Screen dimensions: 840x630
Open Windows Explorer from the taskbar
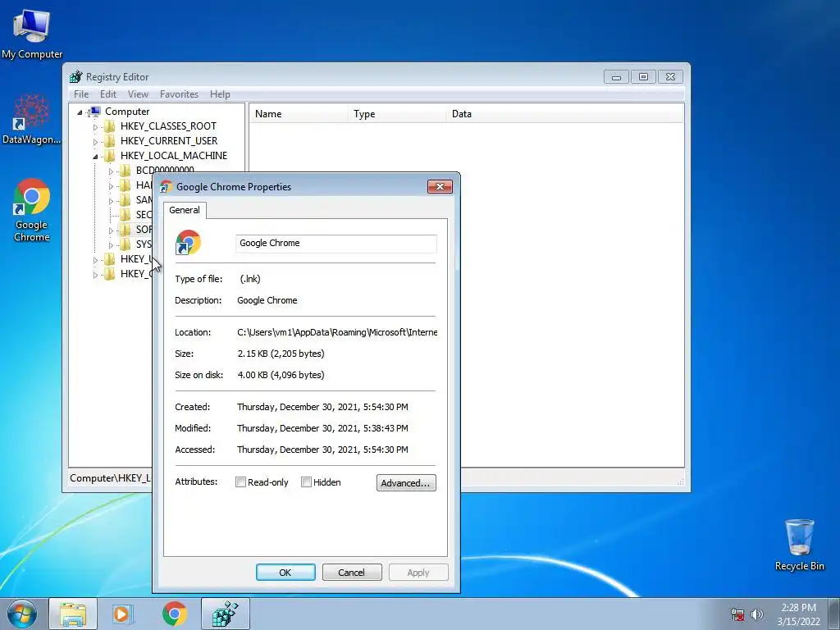(73, 614)
